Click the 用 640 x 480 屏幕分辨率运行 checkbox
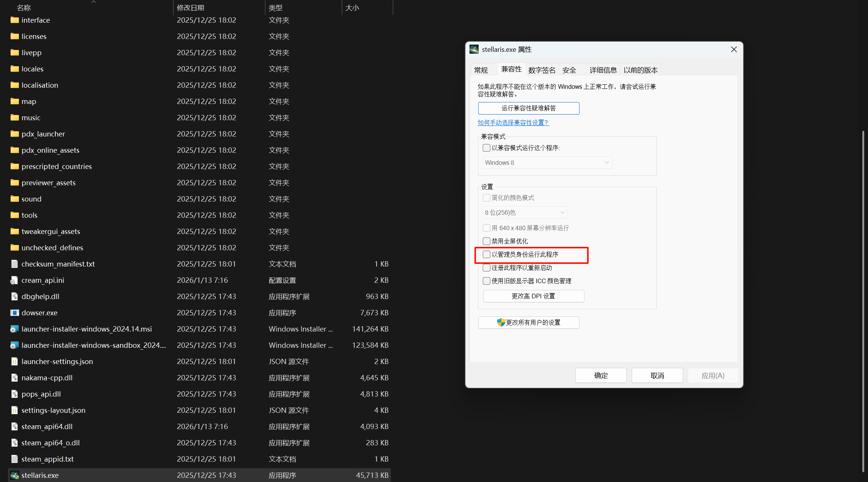The width and height of the screenshot is (868, 482). [x=487, y=228]
